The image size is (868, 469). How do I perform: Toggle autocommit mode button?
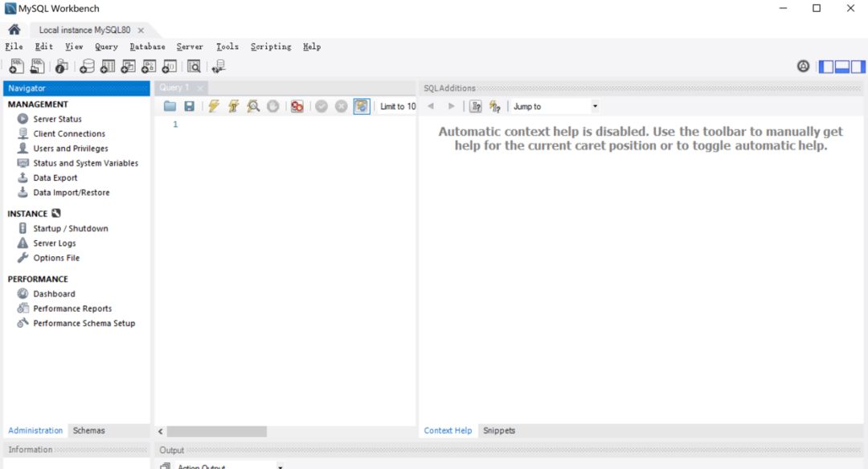click(x=362, y=106)
